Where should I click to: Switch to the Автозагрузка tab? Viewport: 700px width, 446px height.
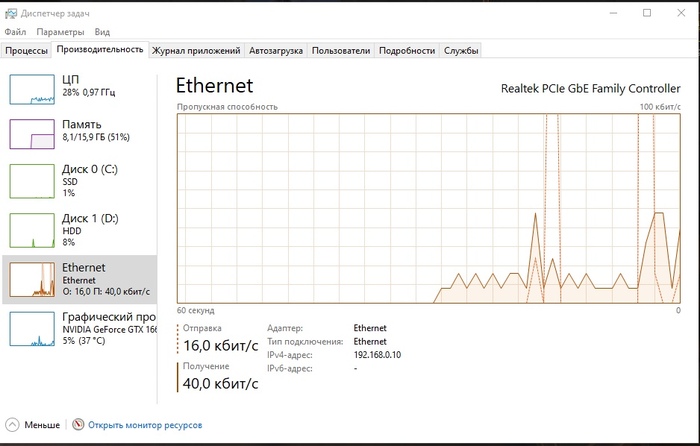(x=275, y=51)
